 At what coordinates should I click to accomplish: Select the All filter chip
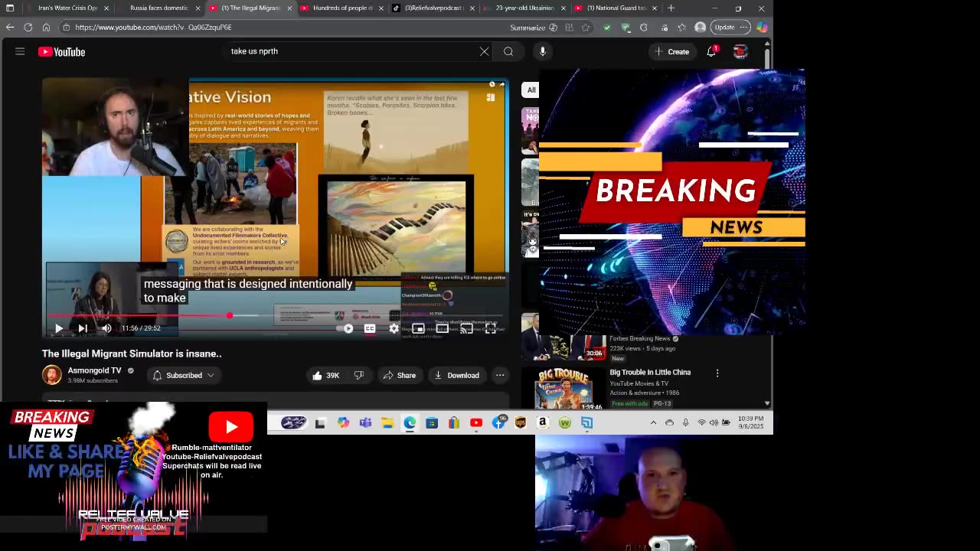(x=531, y=90)
